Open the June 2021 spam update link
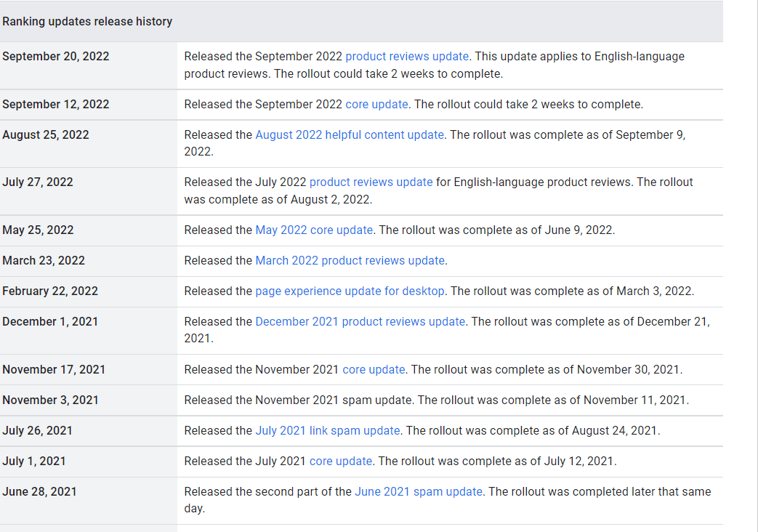758x532 pixels. 419,492
